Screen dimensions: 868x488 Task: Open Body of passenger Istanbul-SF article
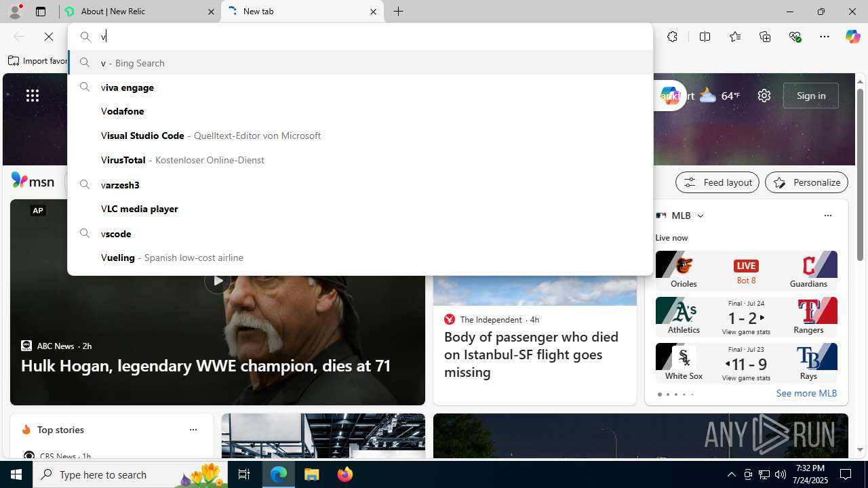(x=531, y=354)
